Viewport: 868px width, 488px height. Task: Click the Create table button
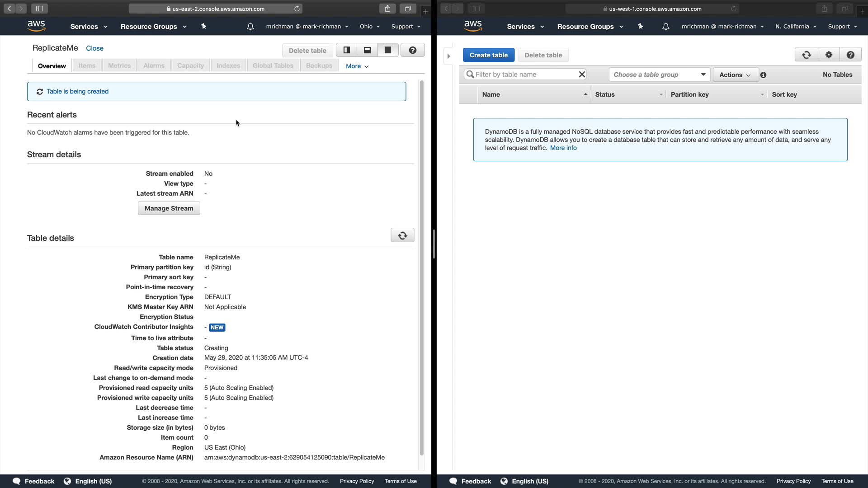pyautogui.click(x=488, y=55)
